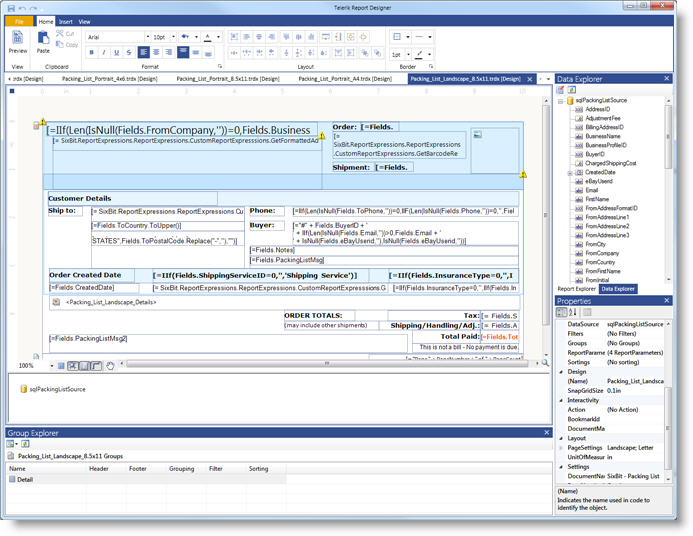Open the background fill color dropdown arrow
This screenshot has width=693, height=536.
(x=196, y=37)
